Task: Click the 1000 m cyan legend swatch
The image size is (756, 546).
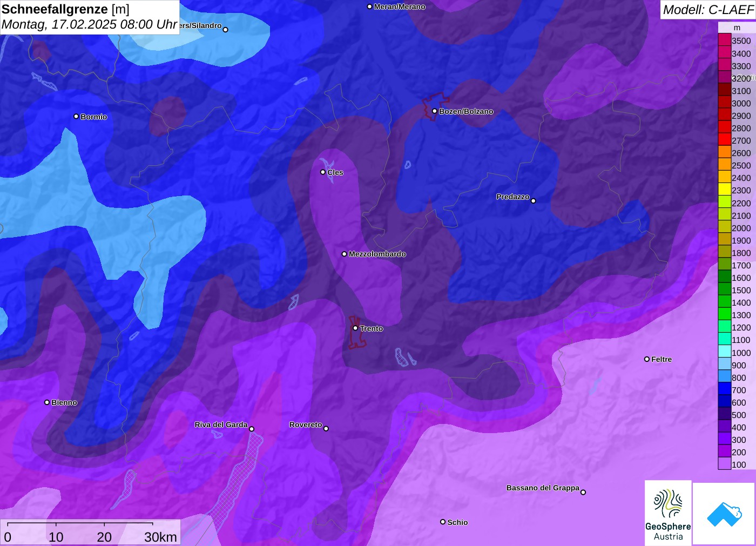Action: click(725, 351)
